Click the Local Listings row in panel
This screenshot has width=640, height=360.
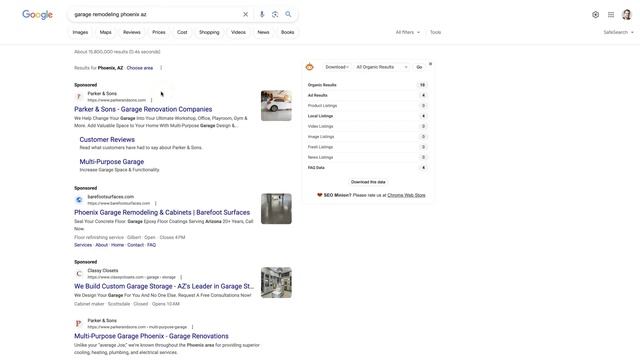click(367, 116)
